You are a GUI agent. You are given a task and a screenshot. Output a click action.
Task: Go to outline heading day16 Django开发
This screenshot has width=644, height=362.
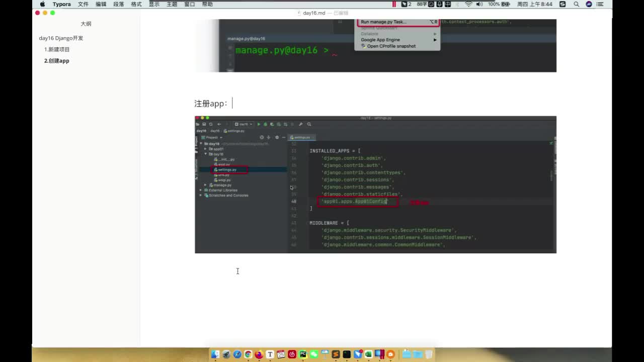(61, 38)
